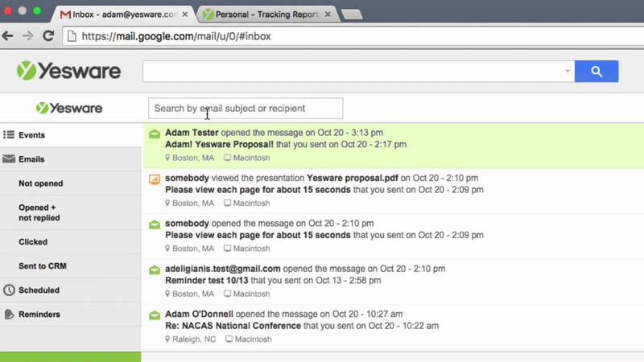644x362 pixels.
Task: Click the Search by email subject field
Action: pos(246,109)
